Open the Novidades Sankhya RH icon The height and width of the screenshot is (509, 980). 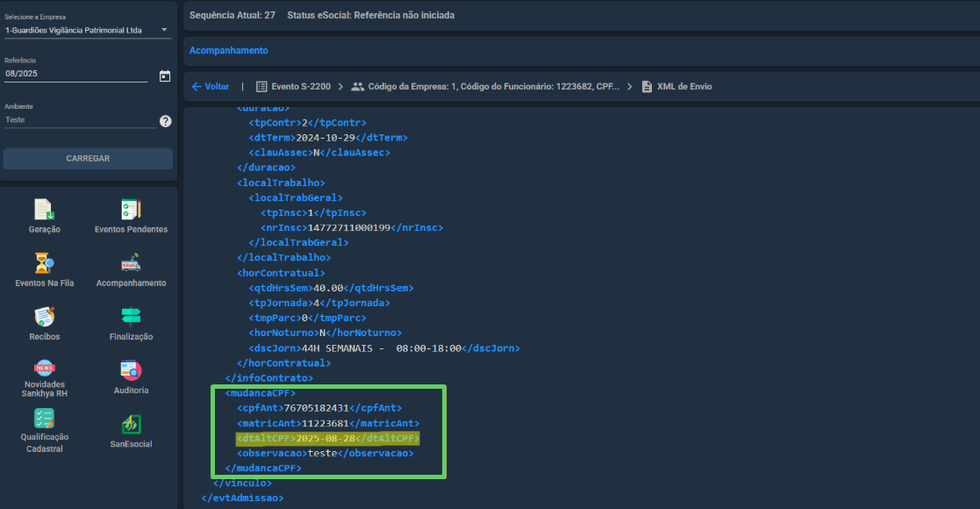44,368
